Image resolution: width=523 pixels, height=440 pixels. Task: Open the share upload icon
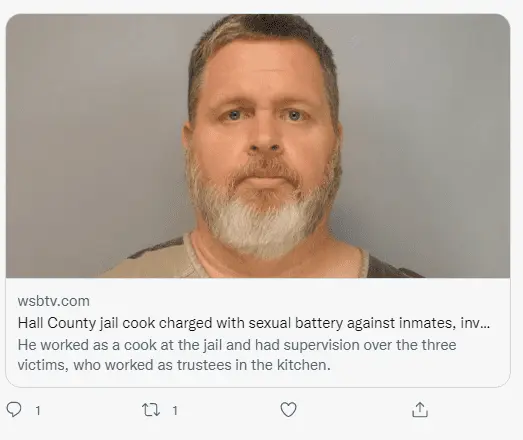coord(420,410)
